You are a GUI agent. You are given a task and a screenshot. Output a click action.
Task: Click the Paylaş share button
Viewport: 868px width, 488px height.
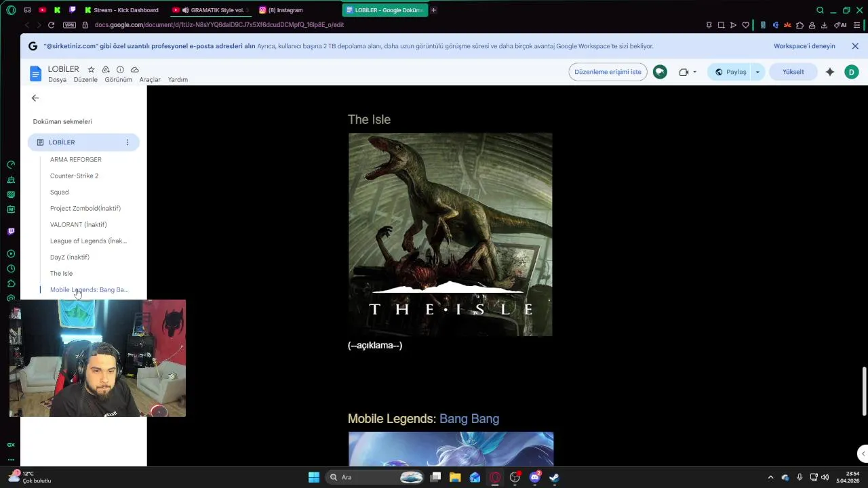tap(730, 72)
